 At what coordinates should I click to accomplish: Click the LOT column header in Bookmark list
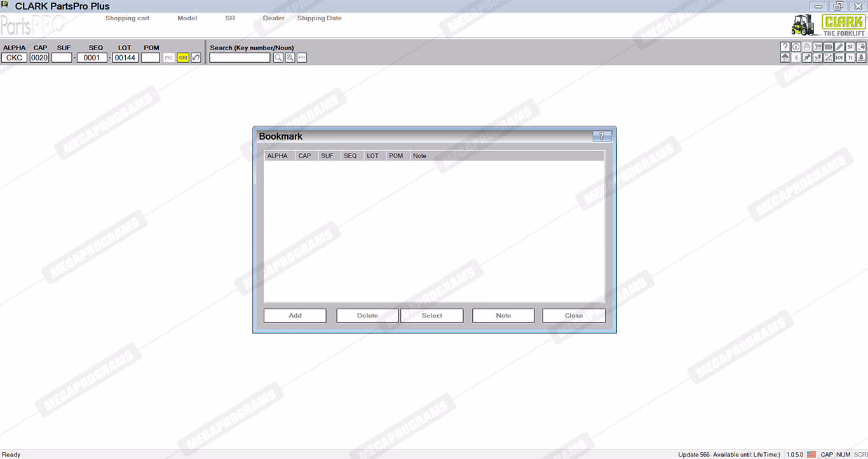(x=375, y=156)
